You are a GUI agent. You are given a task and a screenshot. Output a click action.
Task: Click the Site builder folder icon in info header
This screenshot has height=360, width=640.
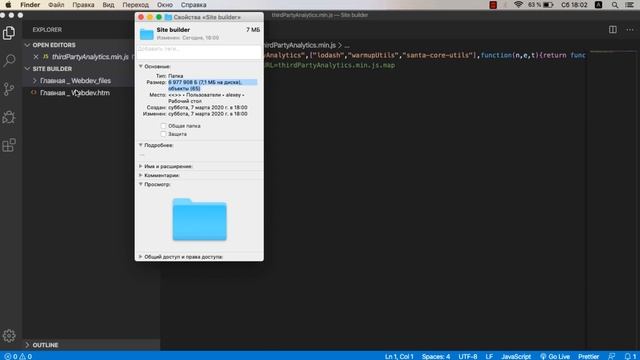point(147,34)
